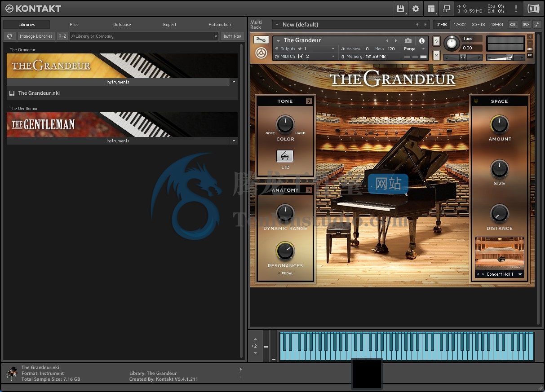
Task: Adjust the instrument volume slider
Action: tap(505, 57)
